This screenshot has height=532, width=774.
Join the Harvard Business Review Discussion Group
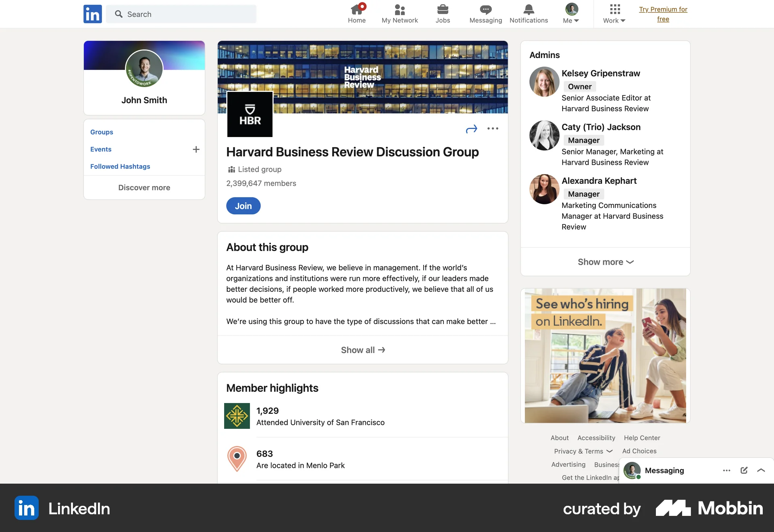pos(243,206)
